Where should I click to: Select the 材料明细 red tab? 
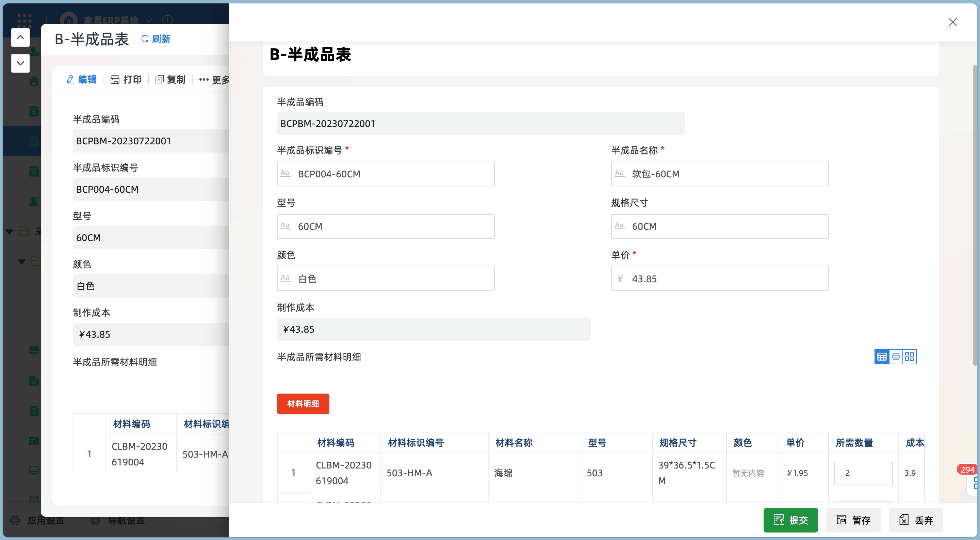point(303,403)
